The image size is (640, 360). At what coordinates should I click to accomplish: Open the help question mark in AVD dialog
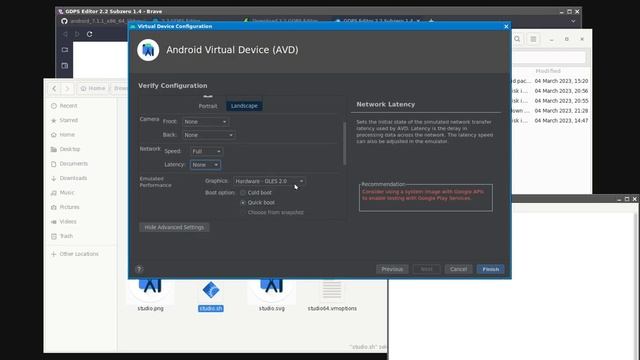139,269
